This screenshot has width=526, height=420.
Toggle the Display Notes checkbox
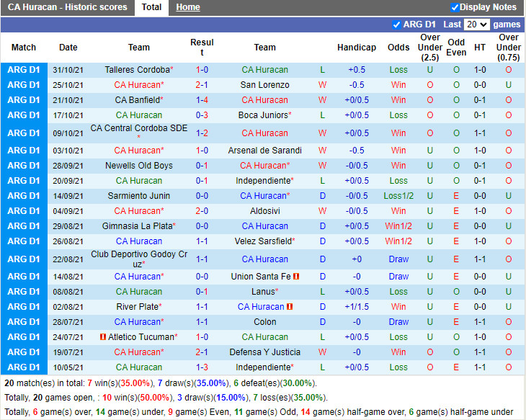point(455,7)
